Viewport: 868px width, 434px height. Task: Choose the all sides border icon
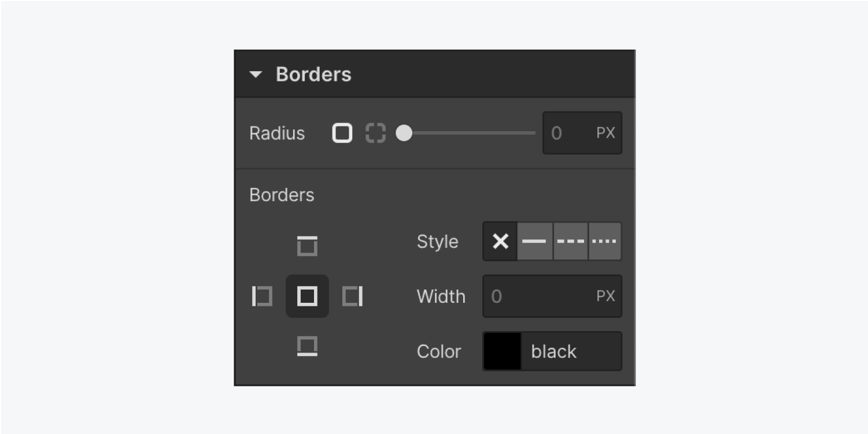[x=307, y=296]
